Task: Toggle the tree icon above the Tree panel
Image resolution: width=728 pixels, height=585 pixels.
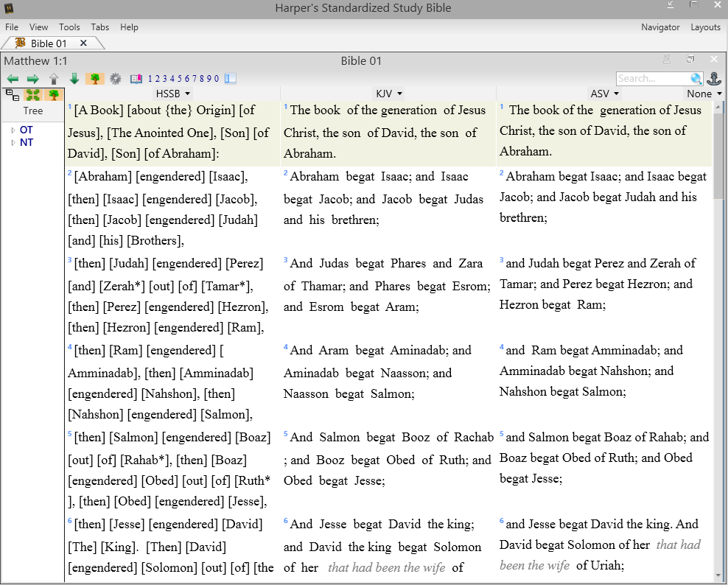Action: [x=53, y=95]
